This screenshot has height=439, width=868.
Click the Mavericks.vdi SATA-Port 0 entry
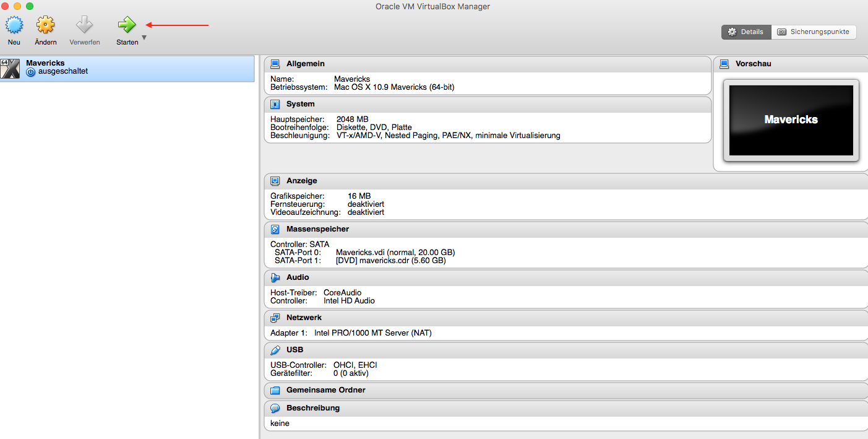pos(395,252)
